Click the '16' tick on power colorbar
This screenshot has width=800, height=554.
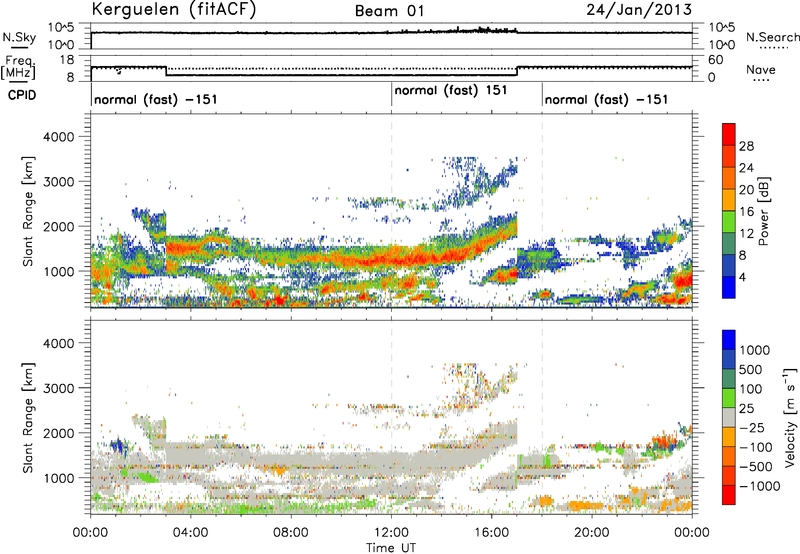746,212
